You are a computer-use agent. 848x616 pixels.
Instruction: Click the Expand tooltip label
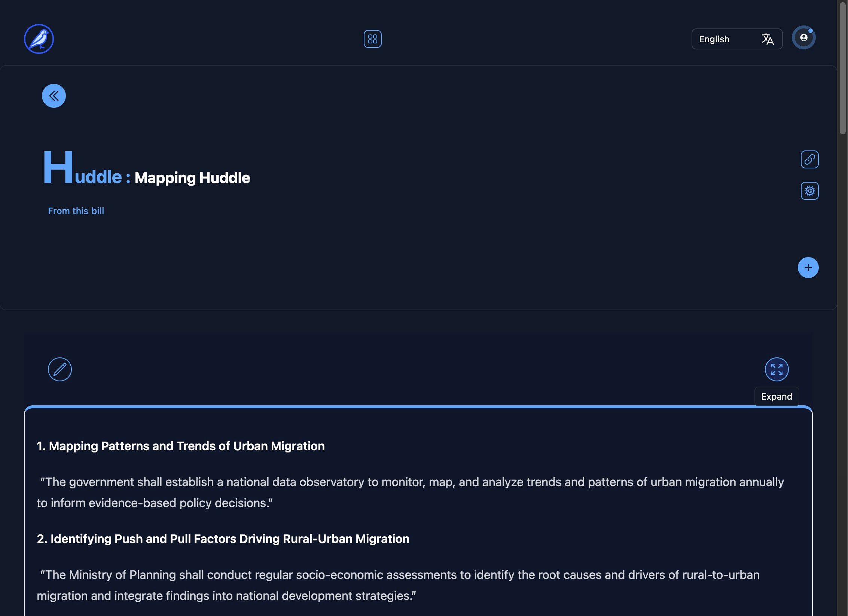[777, 397]
